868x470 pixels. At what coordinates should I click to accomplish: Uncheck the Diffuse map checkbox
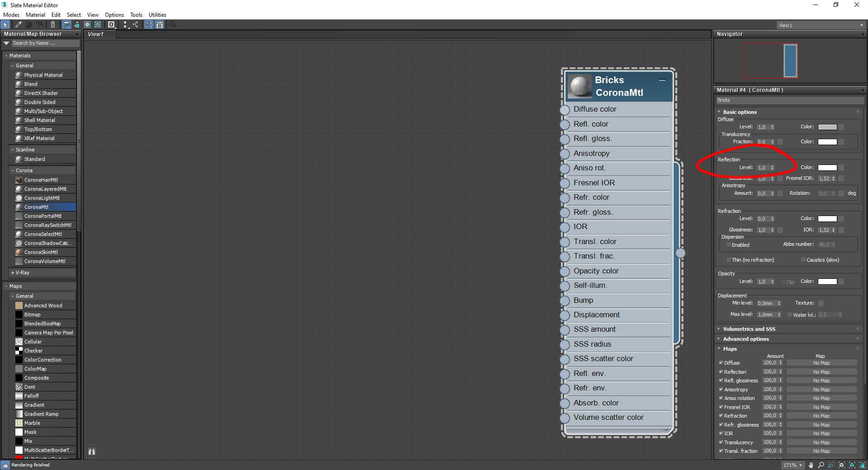pos(721,363)
